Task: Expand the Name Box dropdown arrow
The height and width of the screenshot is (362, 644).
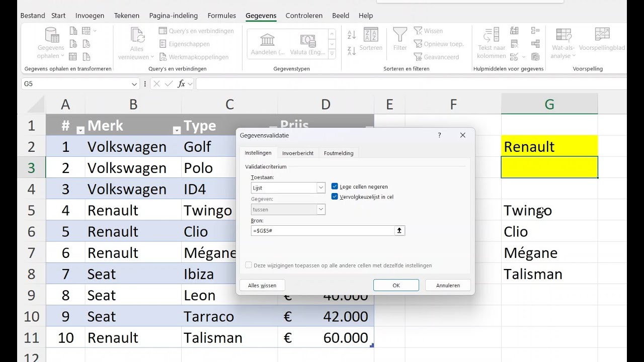Action: [x=134, y=84]
